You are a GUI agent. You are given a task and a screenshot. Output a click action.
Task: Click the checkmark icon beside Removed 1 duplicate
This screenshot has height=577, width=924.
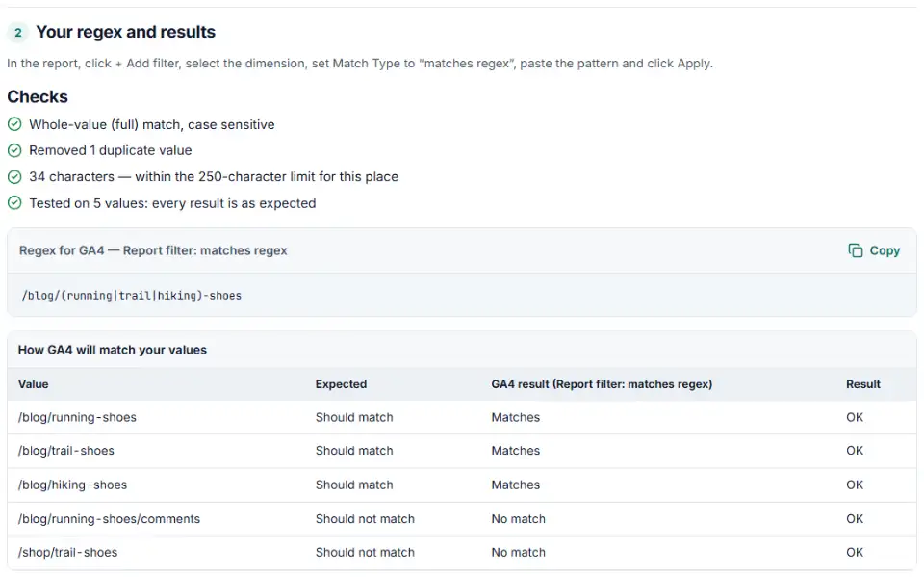(x=14, y=150)
